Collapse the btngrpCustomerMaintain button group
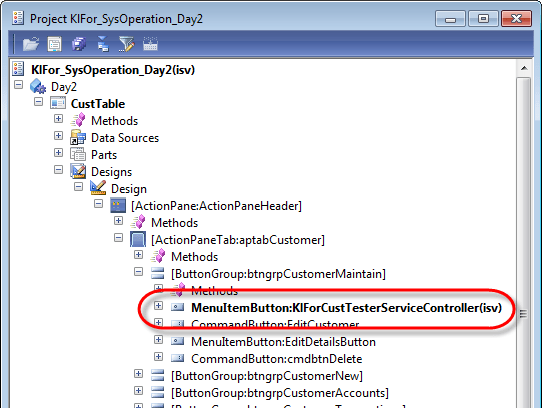The width and height of the screenshot is (542, 408). [x=139, y=272]
